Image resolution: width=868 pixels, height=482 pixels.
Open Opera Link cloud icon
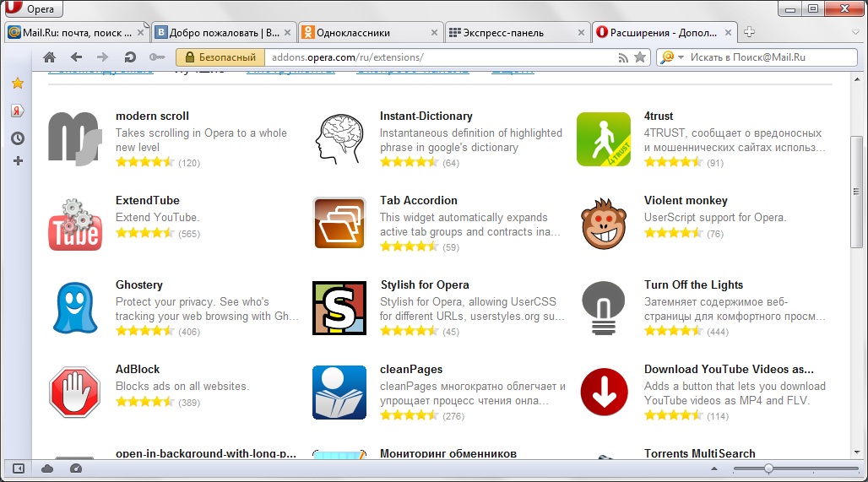47,468
